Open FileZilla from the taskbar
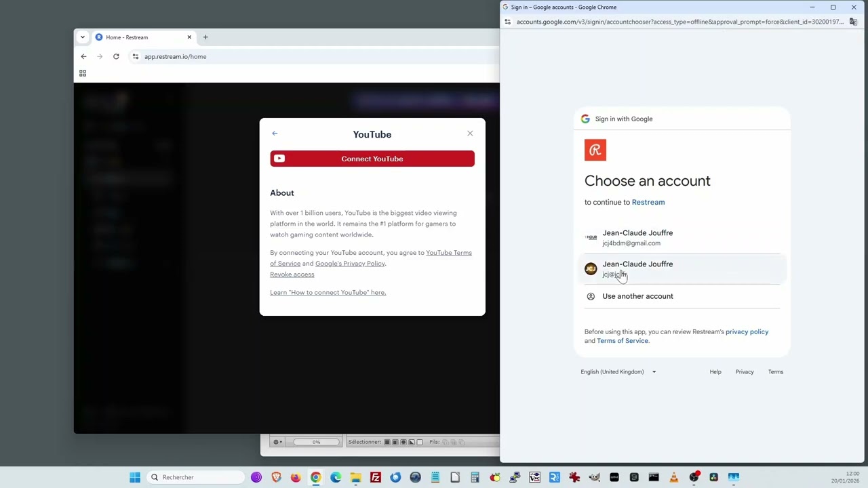Viewport: 868px width, 488px height. click(376, 477)
